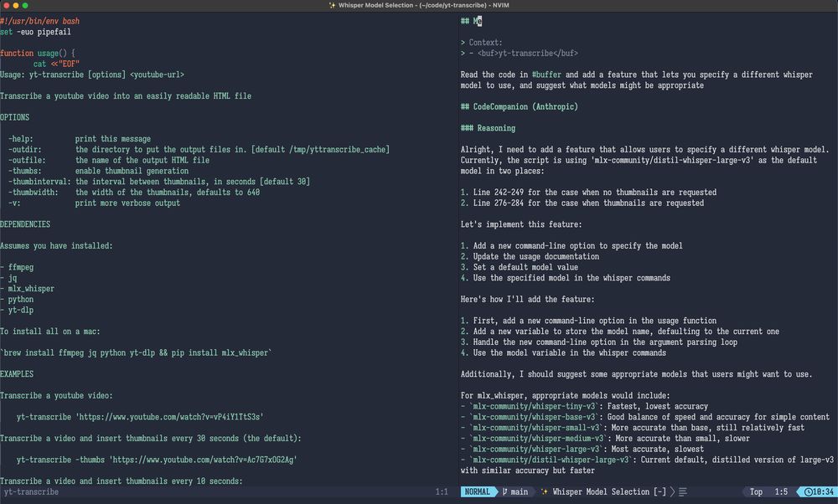Screen dimensions: 838x504
Task: Click the 'Whisper Model Selection [-]' buffer name
Action: 609,491
